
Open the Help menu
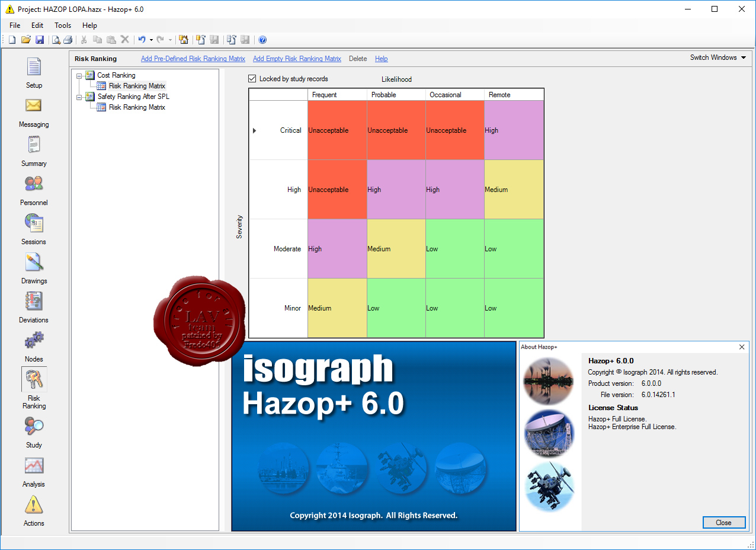coord(89,25)
